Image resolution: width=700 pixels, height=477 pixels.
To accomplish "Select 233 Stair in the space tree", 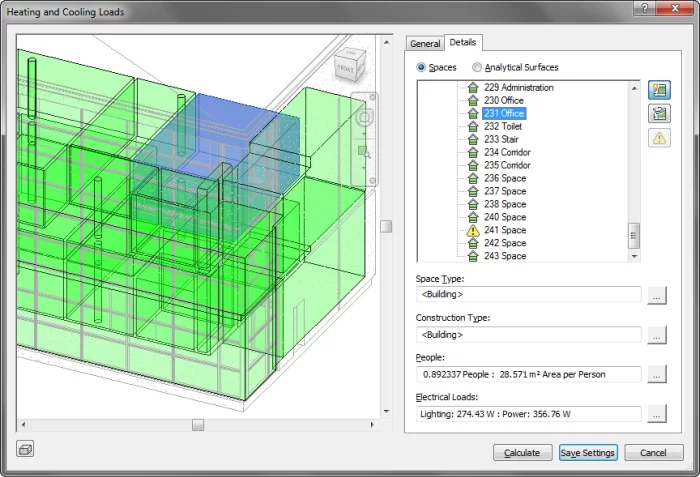I will point(504,140).
